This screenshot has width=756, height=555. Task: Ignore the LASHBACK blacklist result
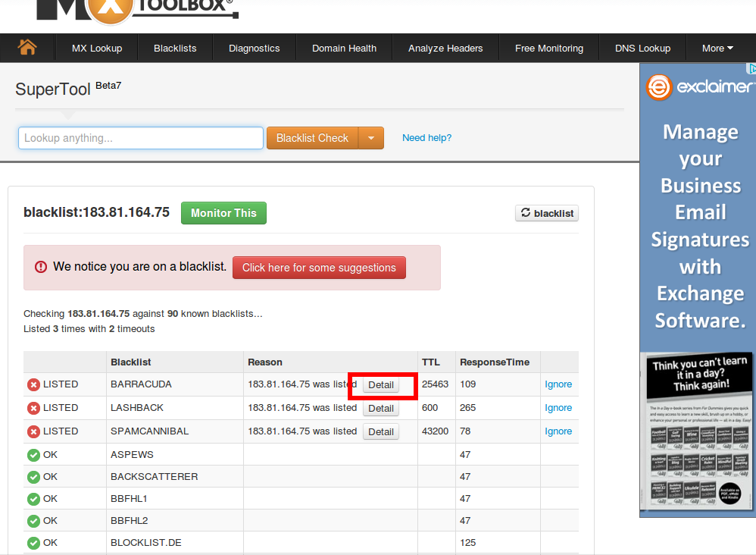click(558, 408)
